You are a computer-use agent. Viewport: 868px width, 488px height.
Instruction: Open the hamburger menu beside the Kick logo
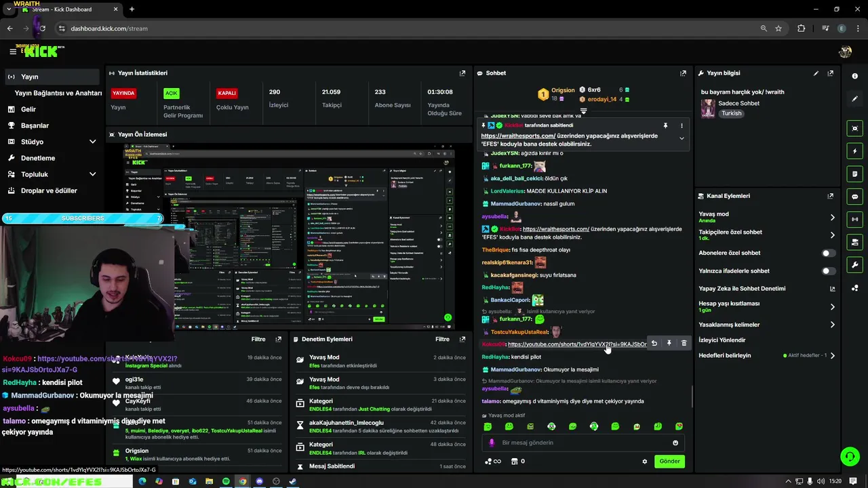coord(12,52)
